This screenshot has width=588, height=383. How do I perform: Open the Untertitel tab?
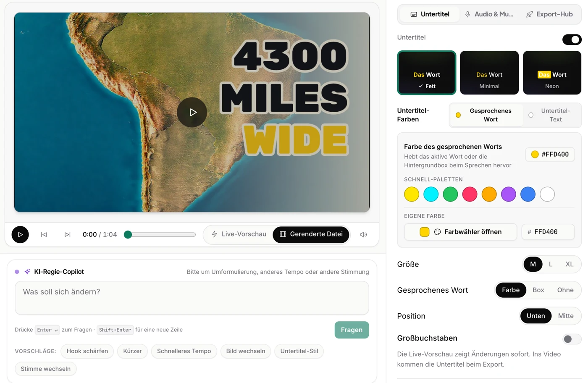click(x=430, y=14)
